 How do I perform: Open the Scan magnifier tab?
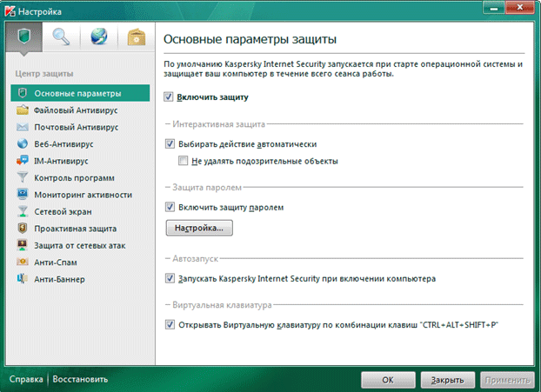coord(61,37)
